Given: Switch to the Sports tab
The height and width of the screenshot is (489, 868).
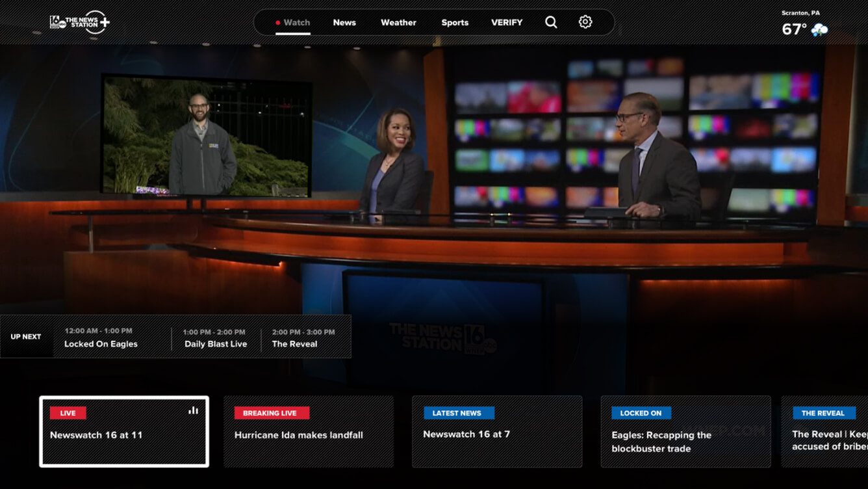Looking at the screenshot, I should point(455,23).
